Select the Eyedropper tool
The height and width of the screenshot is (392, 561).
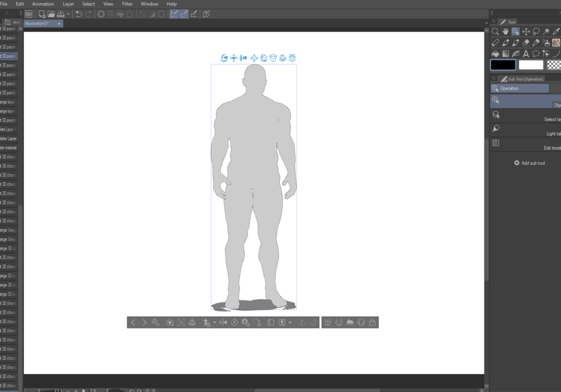click(x=555, y=31)
